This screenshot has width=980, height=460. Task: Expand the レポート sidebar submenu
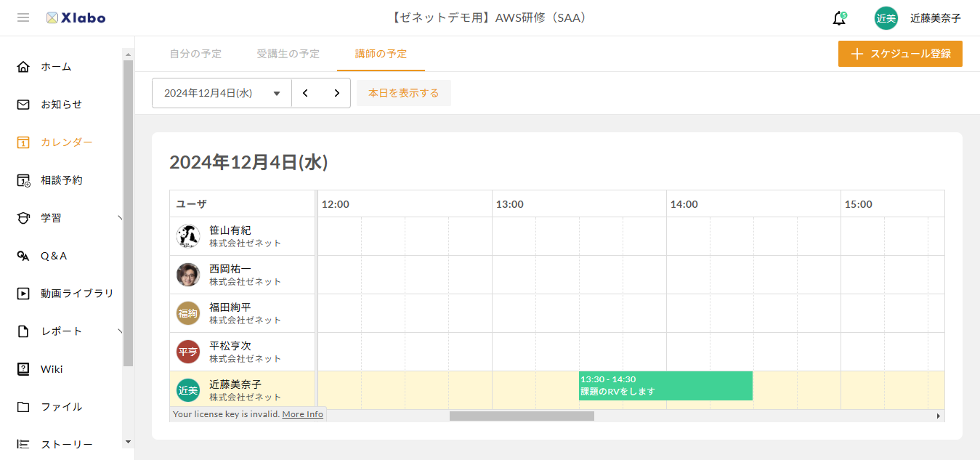[120, 331]
